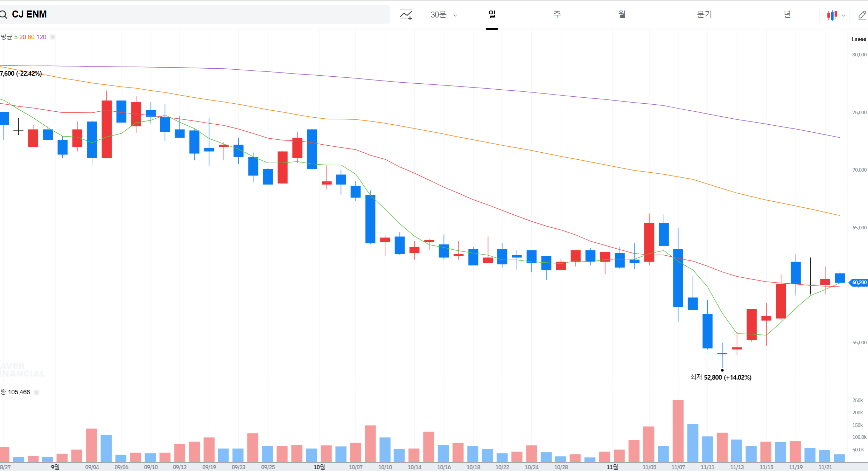This screenshot has height=471, width=868.
Task: Select the 년 yearly tab
Action: (x=787, y=14)
